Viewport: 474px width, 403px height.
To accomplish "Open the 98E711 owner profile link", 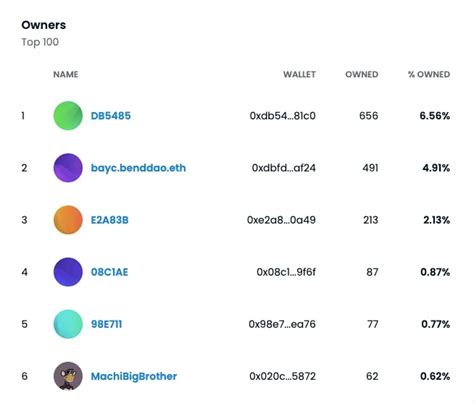I will tap(107, 324).
